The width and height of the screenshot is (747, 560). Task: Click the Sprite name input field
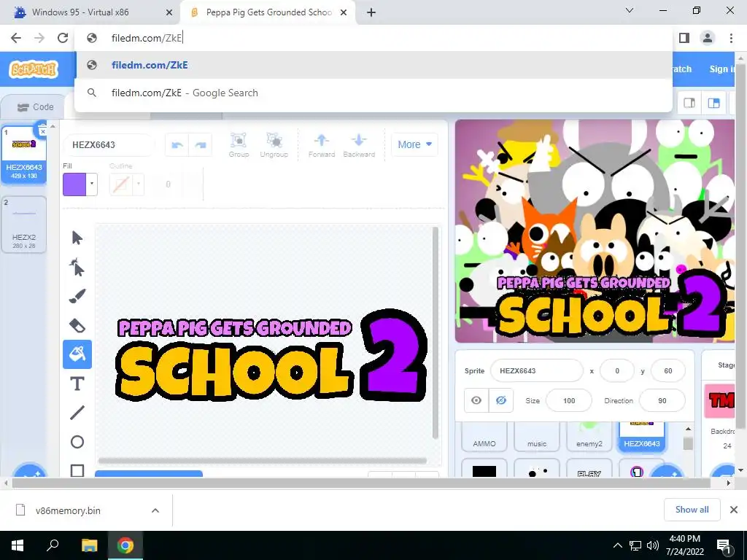536,370
